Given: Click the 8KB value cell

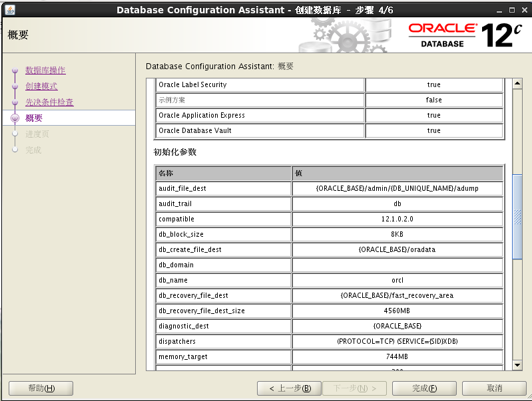Looking at the screenshot, I should tap(398, 234).
